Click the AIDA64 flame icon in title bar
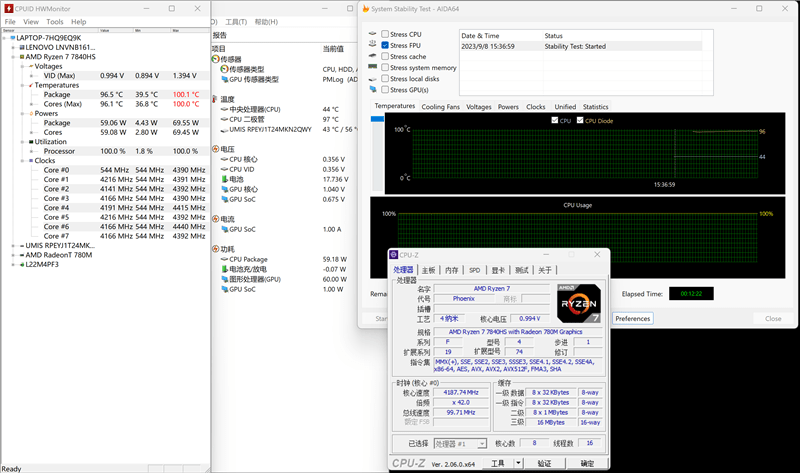 [x=366, y=9]
